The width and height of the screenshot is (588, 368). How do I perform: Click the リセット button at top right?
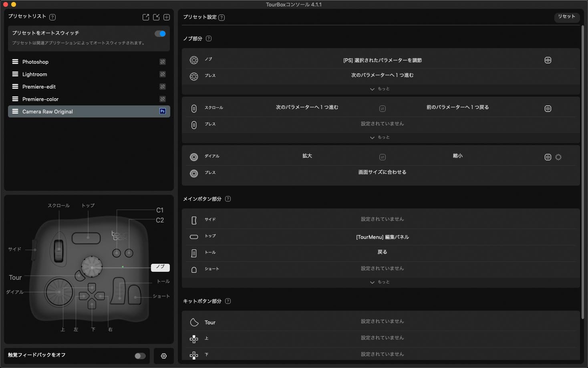point(567,17)
